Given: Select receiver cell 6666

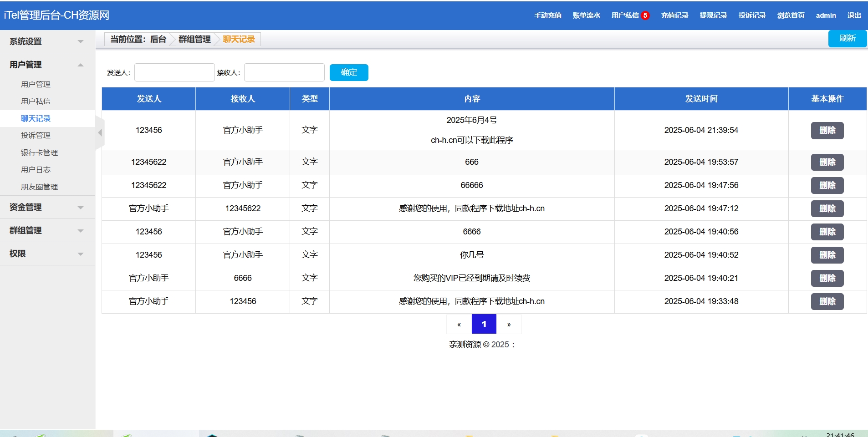Looking at the screenshot, I should click(243, 278).
